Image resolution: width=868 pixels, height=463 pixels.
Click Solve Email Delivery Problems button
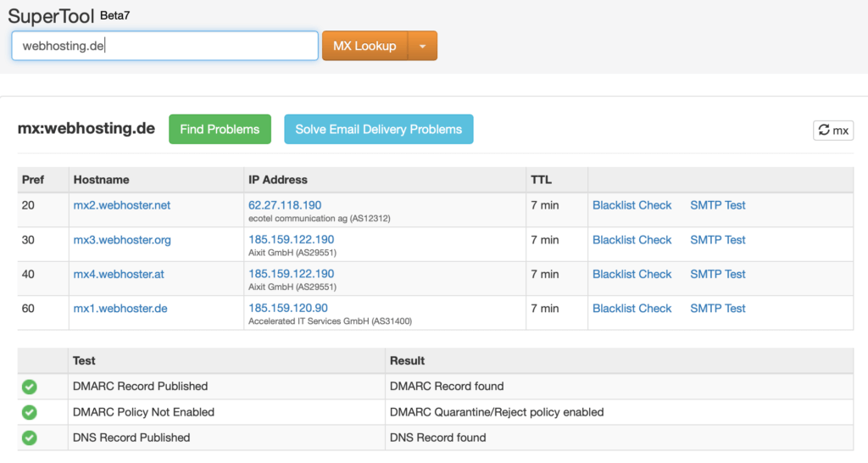click(x=378, y=129)
